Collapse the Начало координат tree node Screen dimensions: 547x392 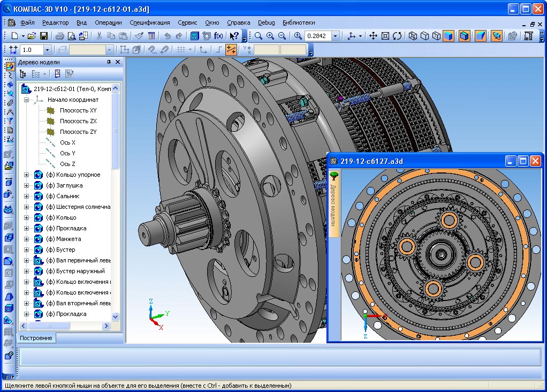coord(26,100)
